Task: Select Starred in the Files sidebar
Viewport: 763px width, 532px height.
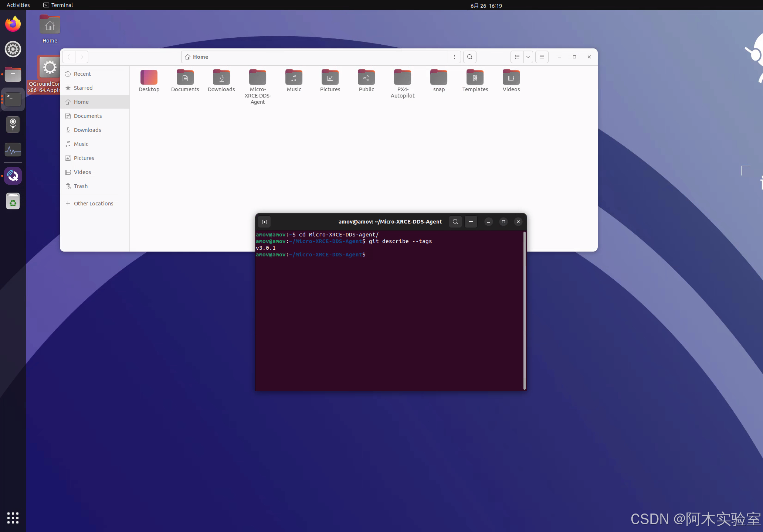Action: point(95,88)
